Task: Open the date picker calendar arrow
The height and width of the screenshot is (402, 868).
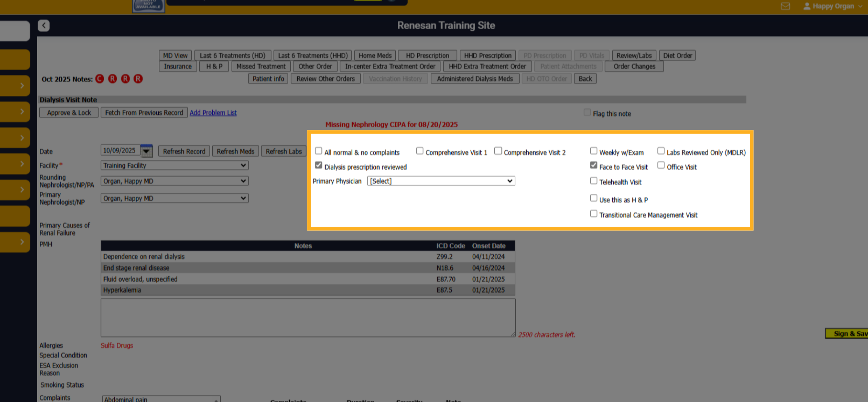Action: [x=146, y=151]
